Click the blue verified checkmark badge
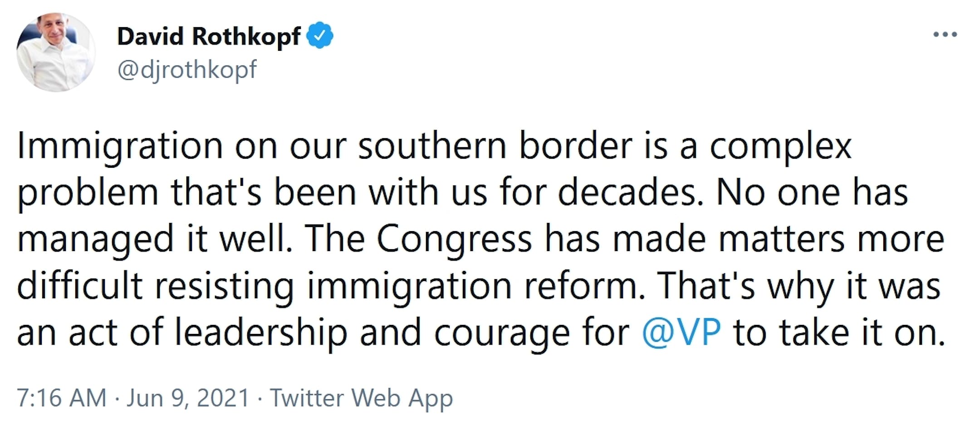The height and width of the screenshot is (426, 980). [320, 35]
